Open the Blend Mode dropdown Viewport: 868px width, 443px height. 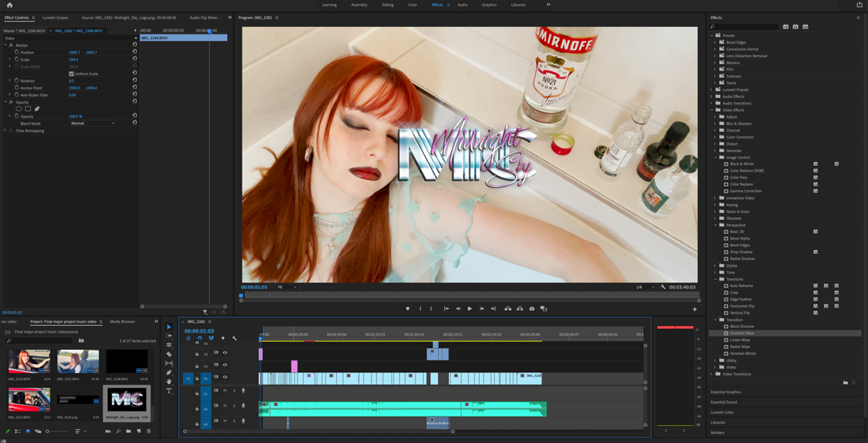point(93,123)
